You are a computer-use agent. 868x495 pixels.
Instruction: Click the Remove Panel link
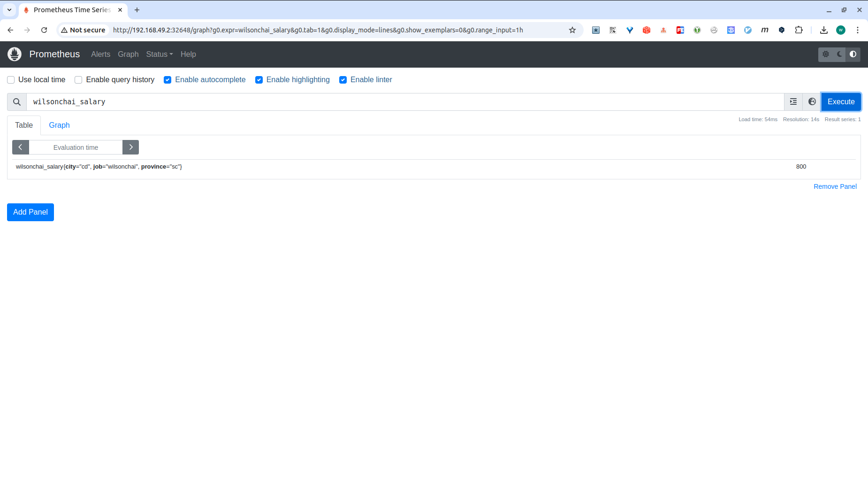[x=835, y=186]
